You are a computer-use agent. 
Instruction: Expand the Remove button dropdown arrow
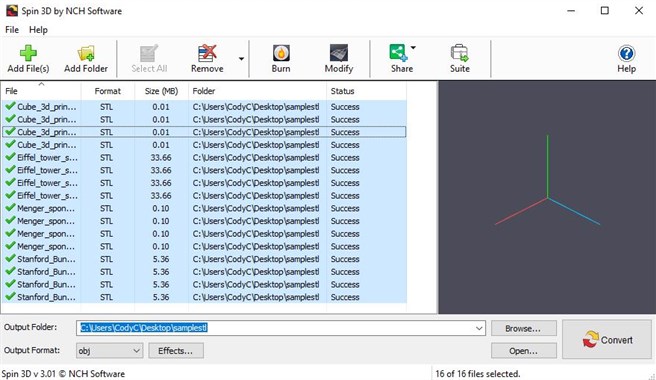(x=241, y=59)
